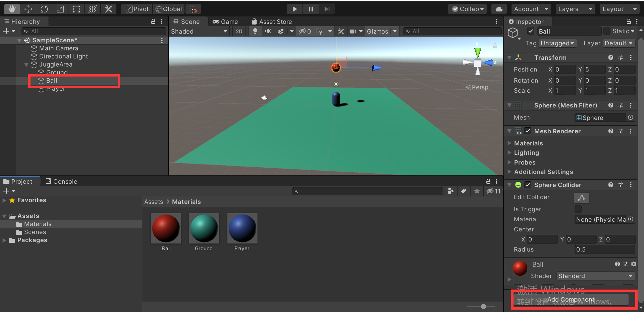Mute scene audio in Scene view toolbar
The width and height of the screenshot is (644, 312).
[x=268, y=31]
